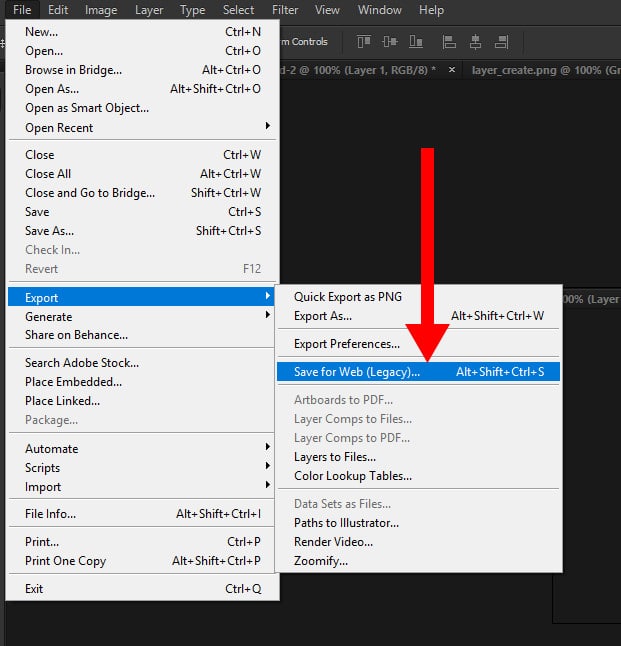The width and height of the screenshot is (621, 646).
Task: Click the Align top edges icon
Action: [363, 42]
